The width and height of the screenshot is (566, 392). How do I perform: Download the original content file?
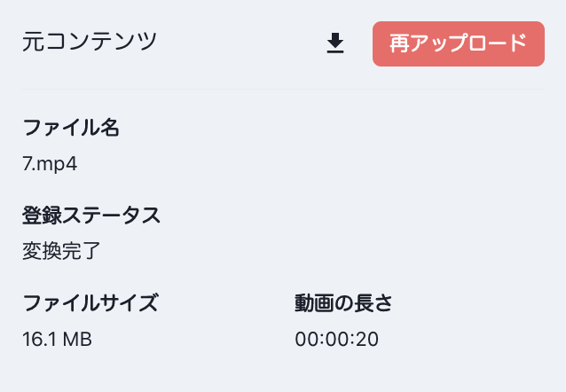tap(334, 43)
